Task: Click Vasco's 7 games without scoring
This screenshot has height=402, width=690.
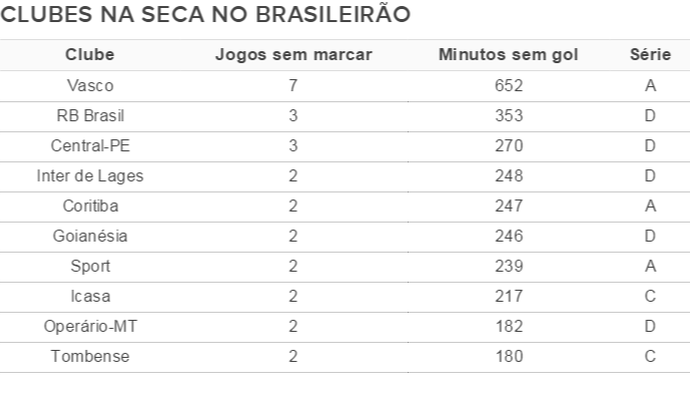Action: coord(293,86)
